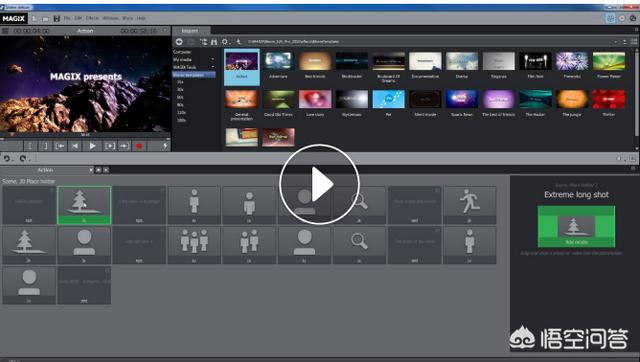Click the Redo arrow icon
The width and height of the screenshot is (640, 362).
tap(23, 158)
